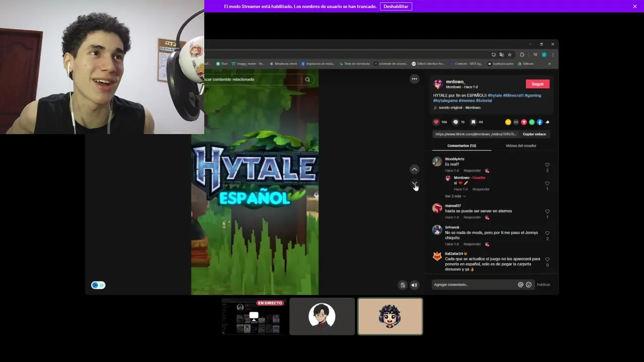Click the search magnifier in TikTok
Viewport: 644px width, 362px height.
click(307, 79)
